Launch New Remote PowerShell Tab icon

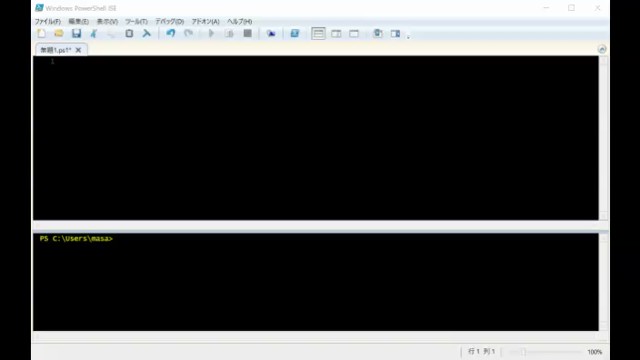[x=271, y=33]
